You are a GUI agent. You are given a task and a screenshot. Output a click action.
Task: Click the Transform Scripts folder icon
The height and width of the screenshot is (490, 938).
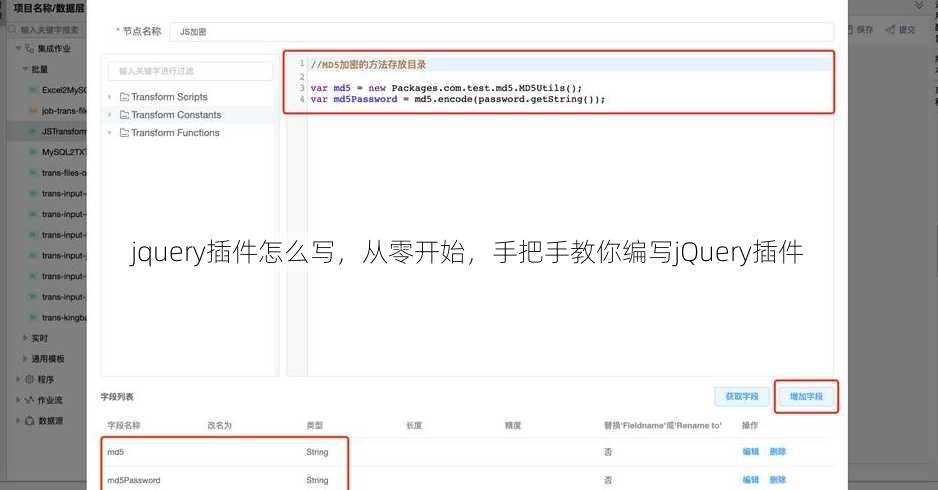click(x=124, y=97)
